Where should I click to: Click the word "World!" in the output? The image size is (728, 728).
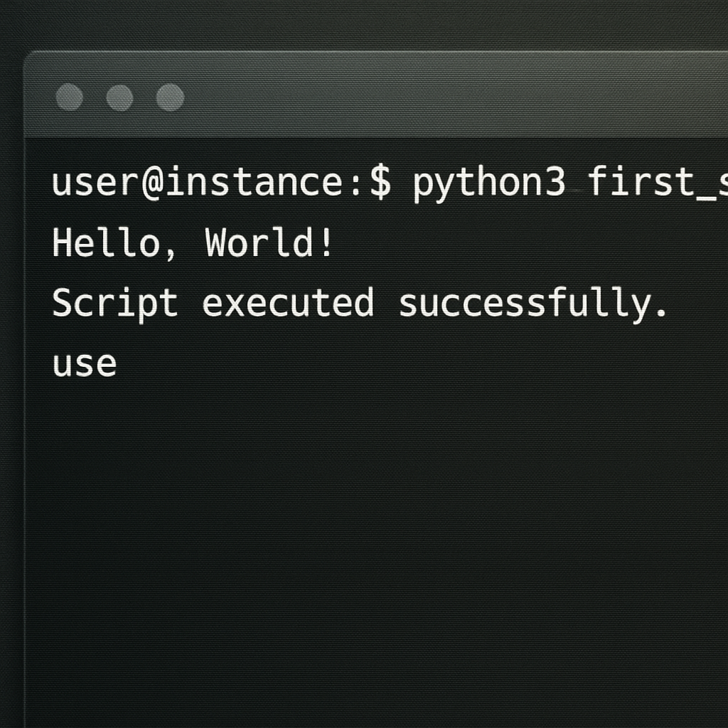click(x=269, y=244)
